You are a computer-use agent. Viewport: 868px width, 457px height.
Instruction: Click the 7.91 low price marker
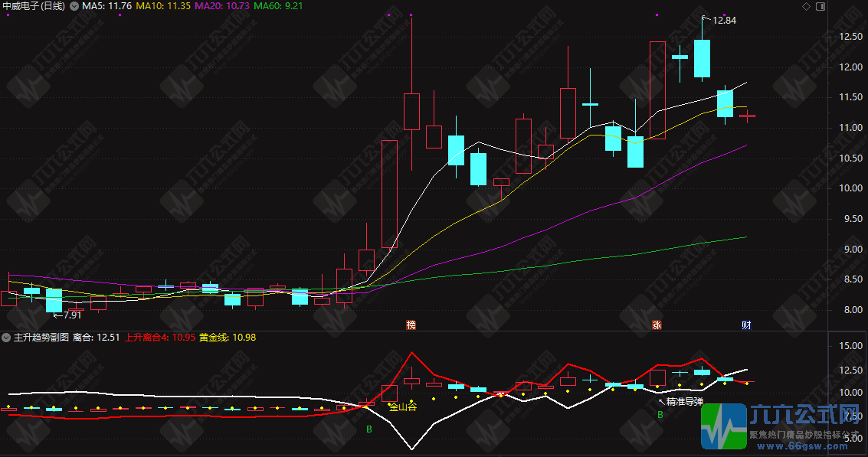(x=72, y=315)
